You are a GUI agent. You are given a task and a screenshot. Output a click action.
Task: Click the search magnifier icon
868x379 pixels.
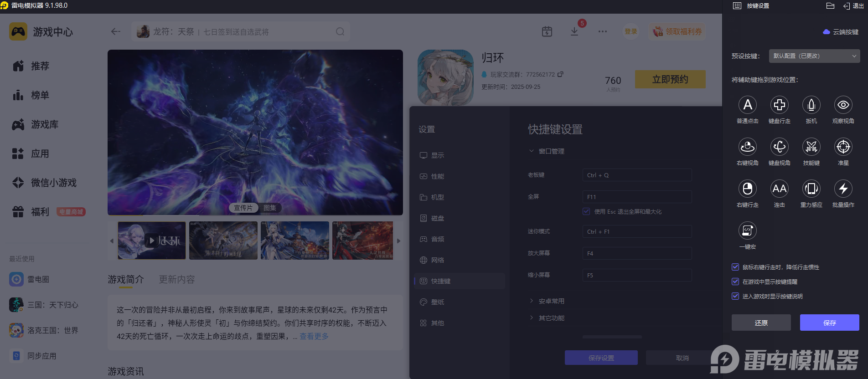[x=340, y=31]
